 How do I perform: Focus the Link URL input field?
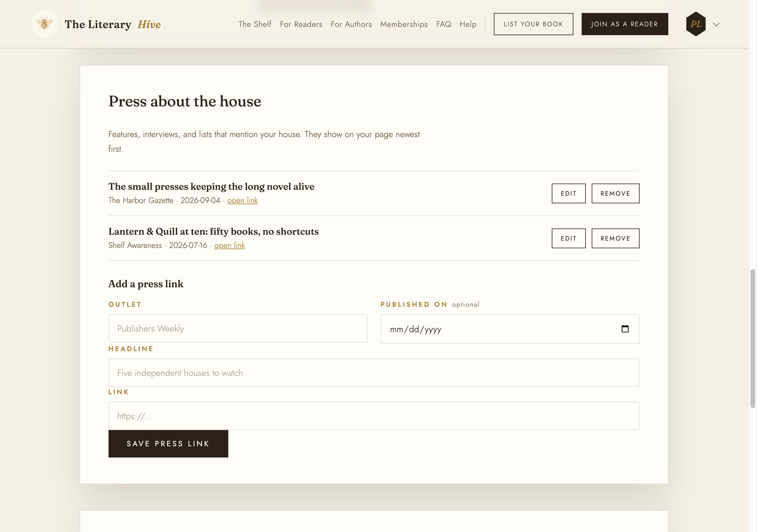(x=374, y=416)
